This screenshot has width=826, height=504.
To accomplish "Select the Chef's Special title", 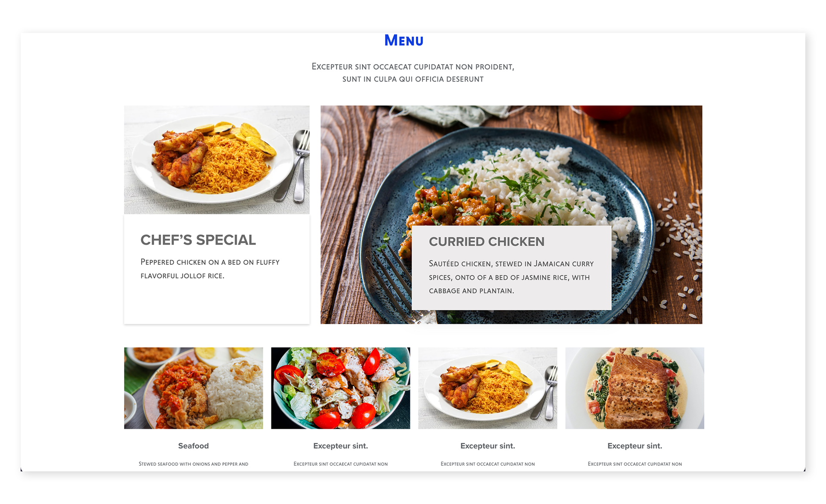I will coord(198,240).
